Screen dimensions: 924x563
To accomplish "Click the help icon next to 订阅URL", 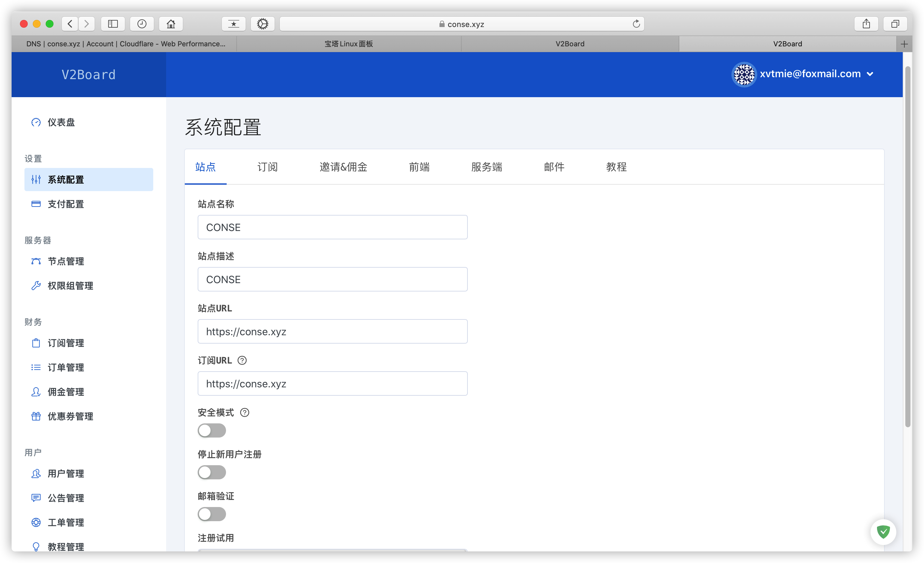I will [x=242, y=360].
